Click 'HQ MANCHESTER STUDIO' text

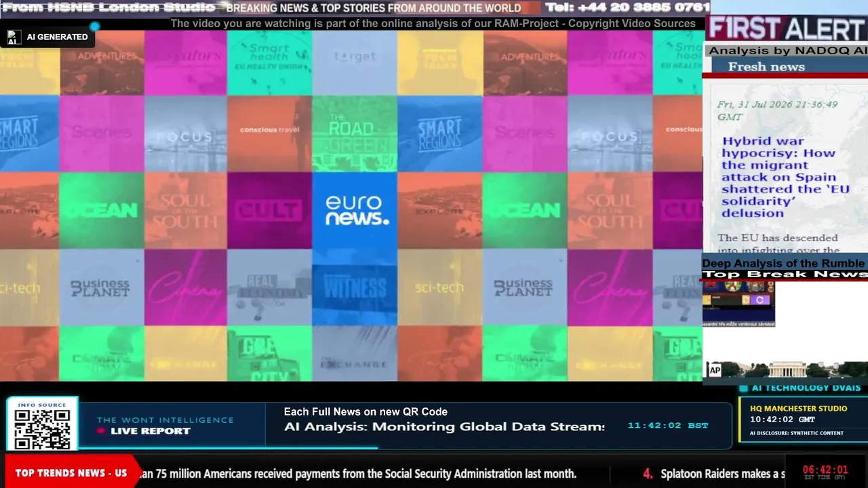pos(799,408)
